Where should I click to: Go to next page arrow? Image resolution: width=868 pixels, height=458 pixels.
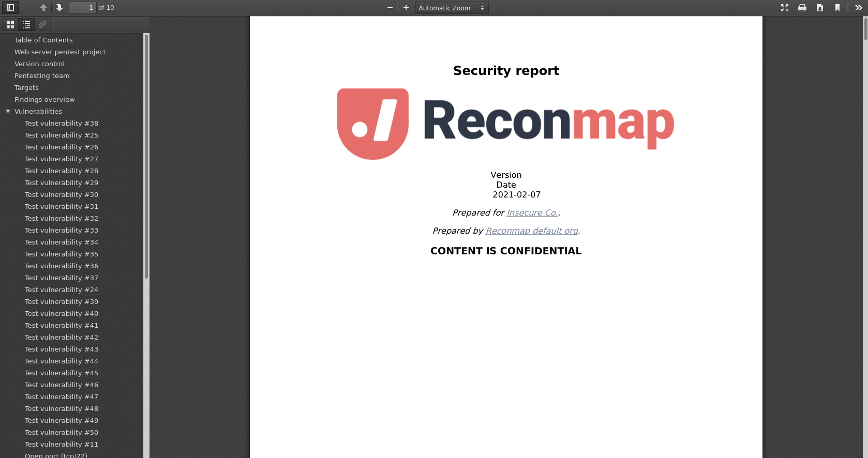tap(59, 8)
